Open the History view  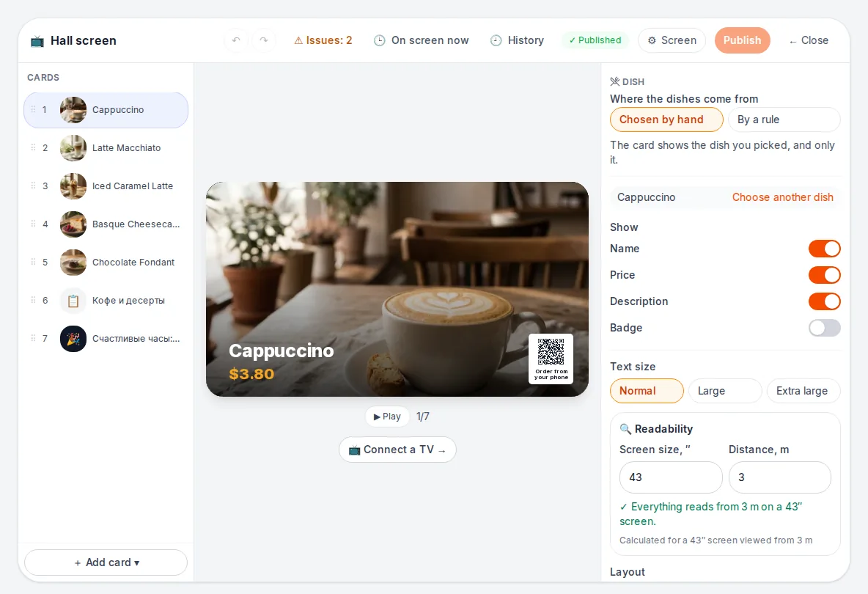tap(517, 40)
